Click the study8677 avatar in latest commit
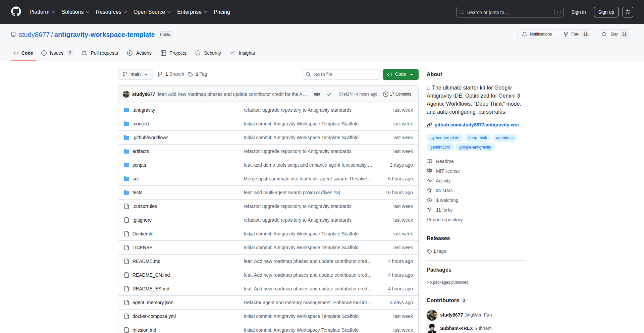Screen dimensions: 644x333 tap(126, 94)
